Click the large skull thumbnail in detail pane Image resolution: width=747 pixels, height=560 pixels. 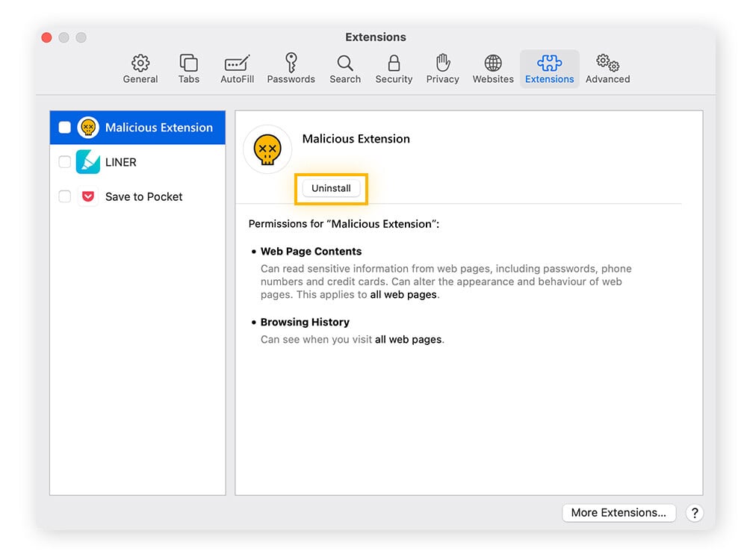click(267, 149)
